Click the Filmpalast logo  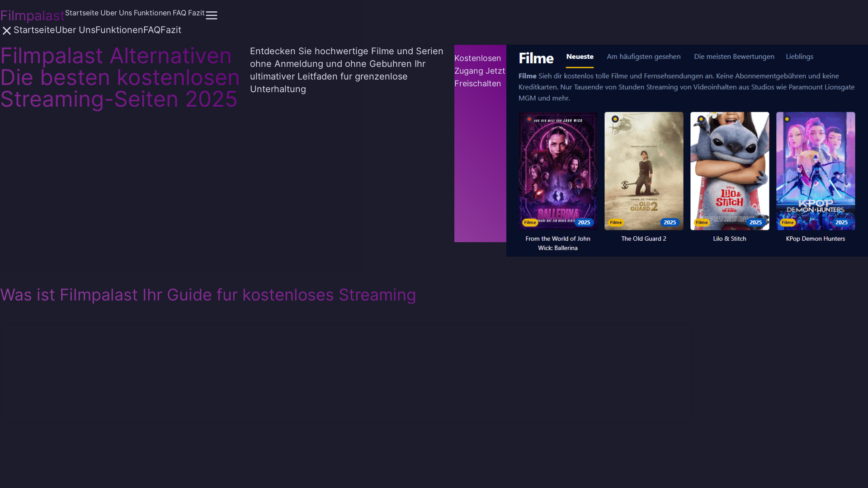point(33,15)
